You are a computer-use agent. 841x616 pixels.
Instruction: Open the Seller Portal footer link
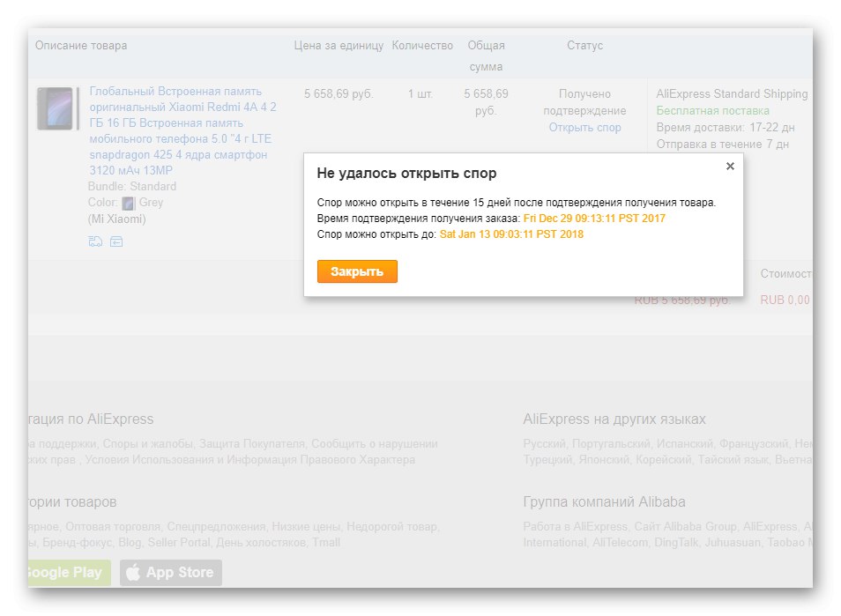click(179, 543)
